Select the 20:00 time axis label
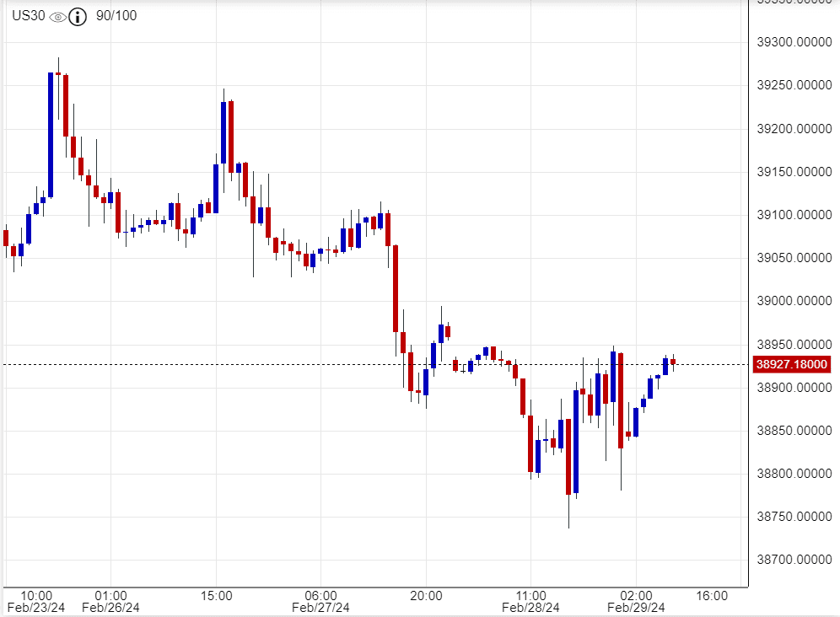Viewport: 840px width, 617px height. click(426, 595)
